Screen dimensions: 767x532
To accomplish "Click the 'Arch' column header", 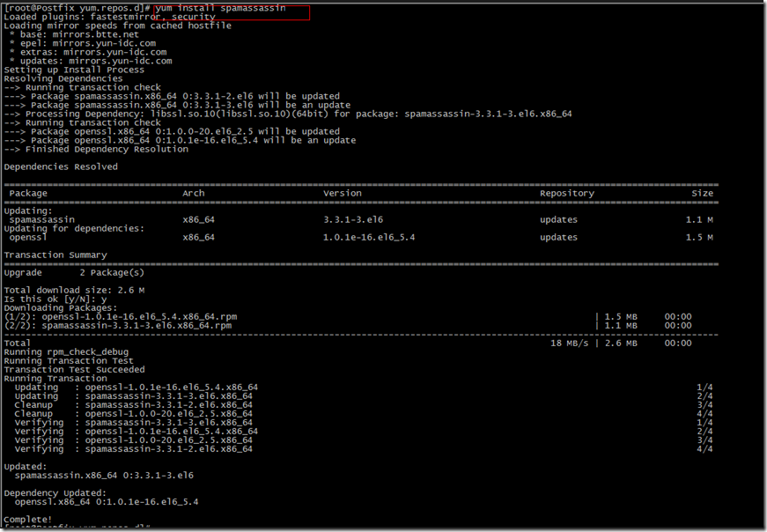I will coord(194,193).
